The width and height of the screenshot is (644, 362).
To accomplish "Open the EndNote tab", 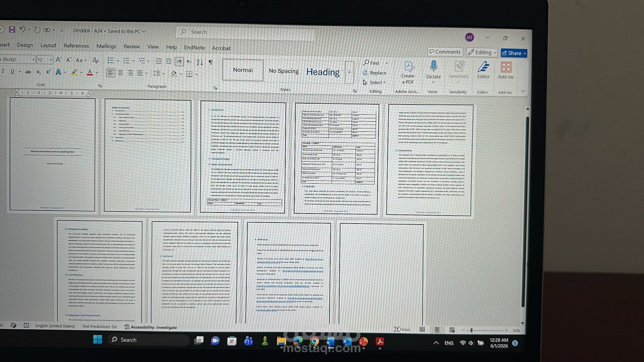I will 194,47.
